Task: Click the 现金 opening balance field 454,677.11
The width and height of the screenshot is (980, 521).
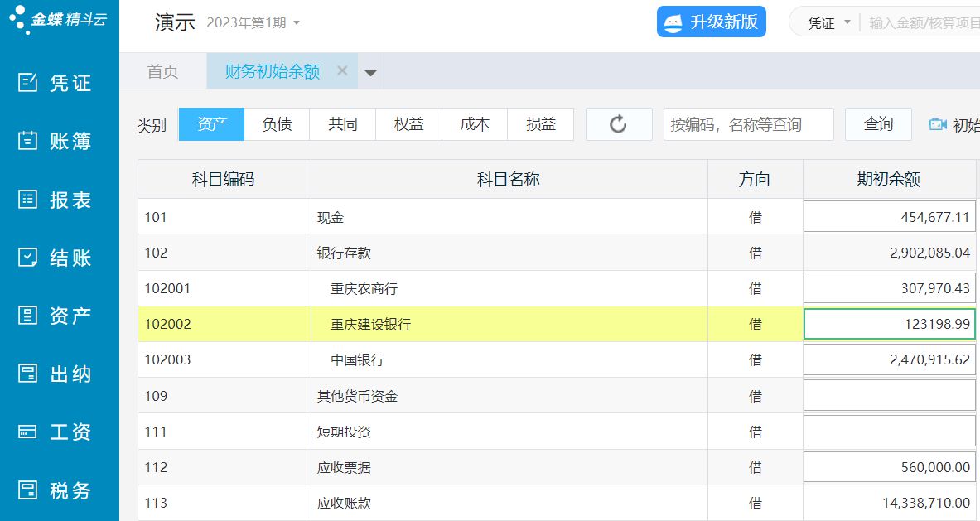Action: click(890, 217)
